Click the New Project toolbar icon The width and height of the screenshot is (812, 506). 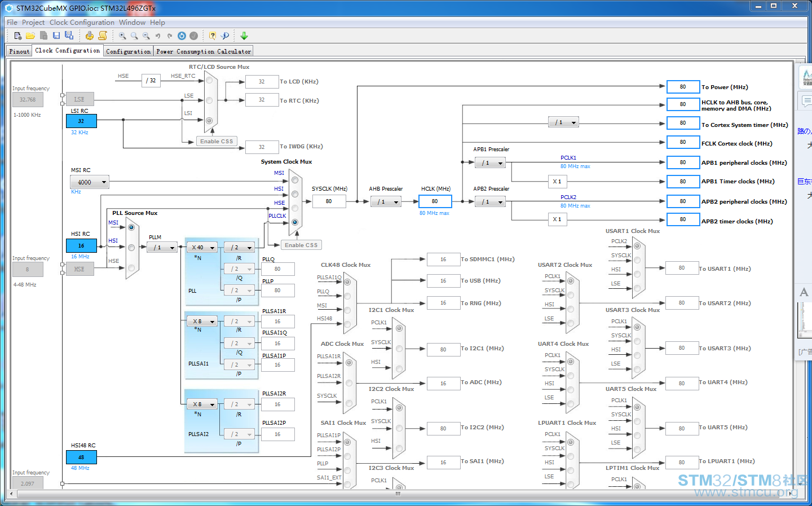18,36
